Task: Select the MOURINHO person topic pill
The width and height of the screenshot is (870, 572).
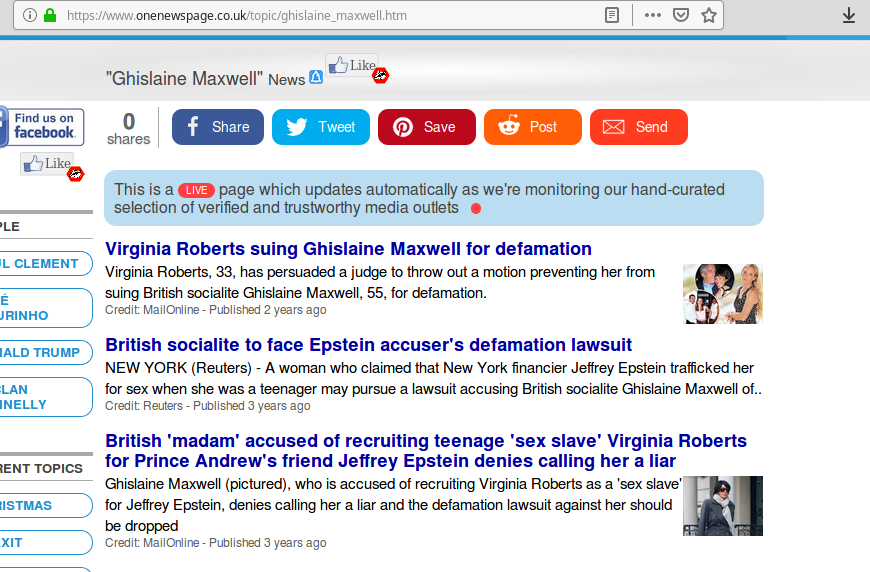Action: pyautogui.click(x=45, y=308)
